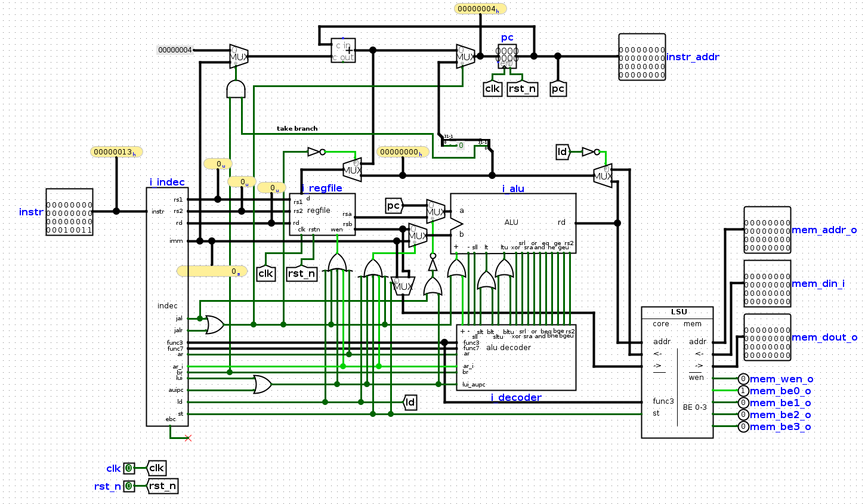
Task: Select the pc tunnel feeding ALU a MUX
Action: pyautogui.click(x=394, y=206)
